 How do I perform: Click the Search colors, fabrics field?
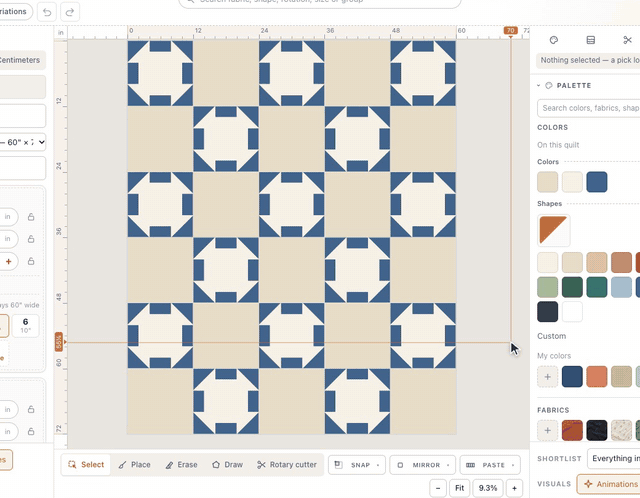coord(589,108)
